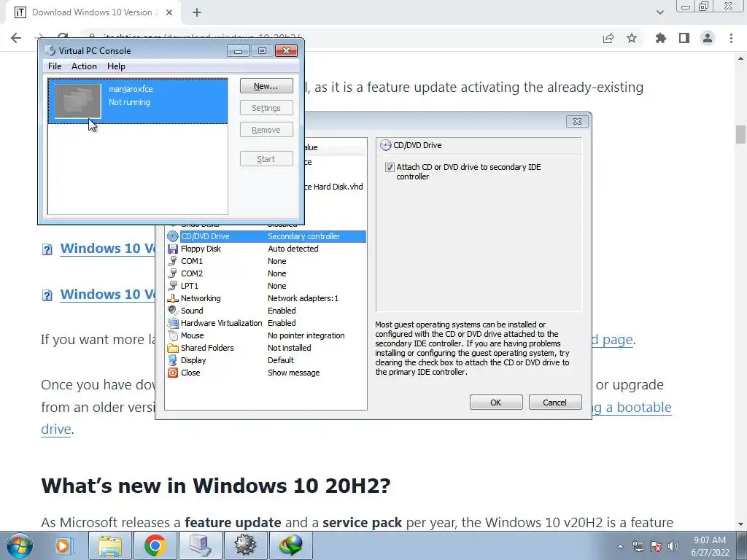Click the Hardware Virtualization icon
Screen dimensions: 747x560
pos(173,323)
